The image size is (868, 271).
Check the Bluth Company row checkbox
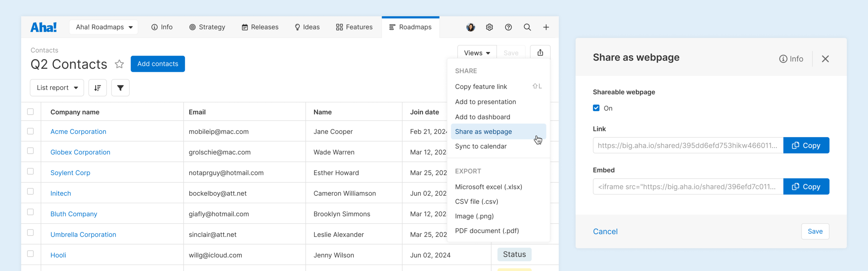click(x=31, y=212)
